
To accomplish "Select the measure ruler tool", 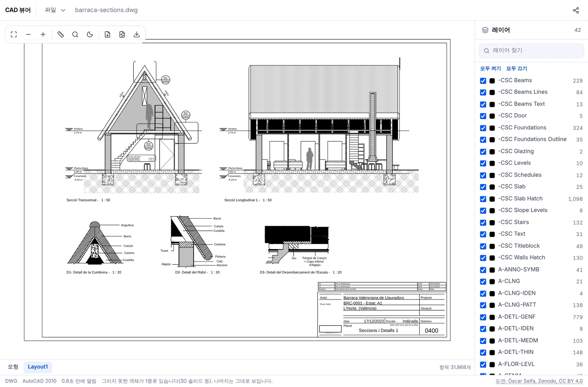I will tap(61, 35).
